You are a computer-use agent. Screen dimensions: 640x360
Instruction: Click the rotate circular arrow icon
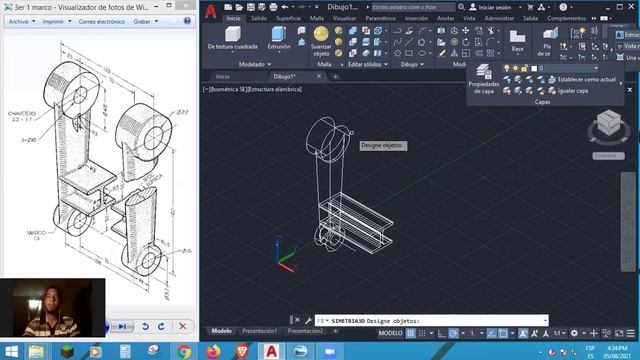(x=466, y=42)
